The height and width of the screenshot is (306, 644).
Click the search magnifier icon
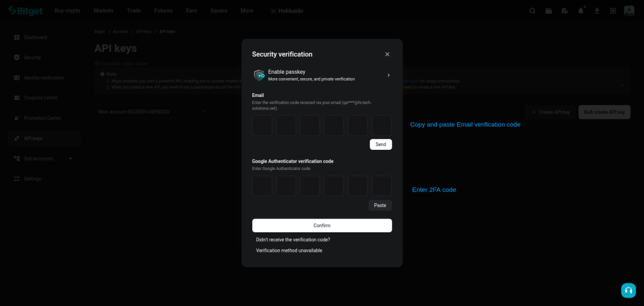pyautogui.click(x=532, y=11)
